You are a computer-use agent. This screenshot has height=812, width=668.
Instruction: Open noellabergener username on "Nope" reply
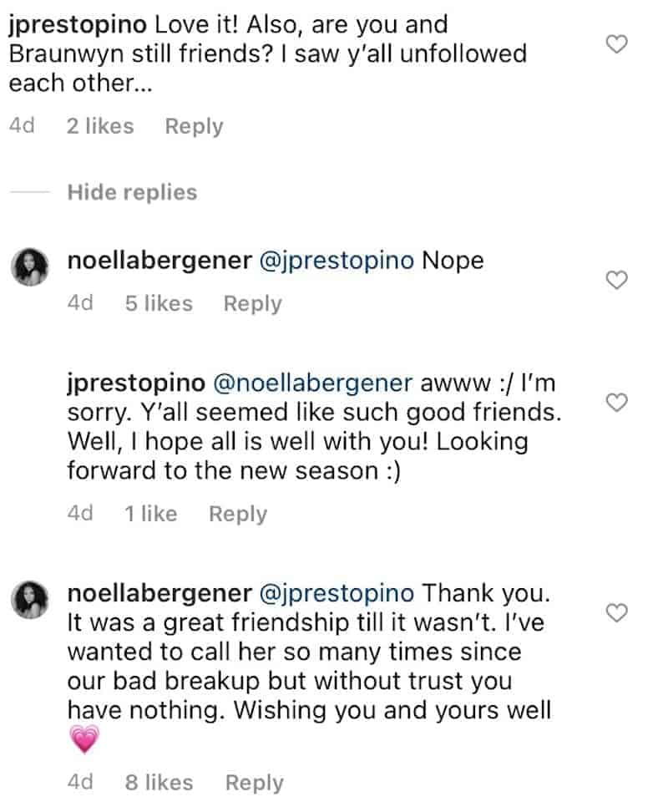159,261
